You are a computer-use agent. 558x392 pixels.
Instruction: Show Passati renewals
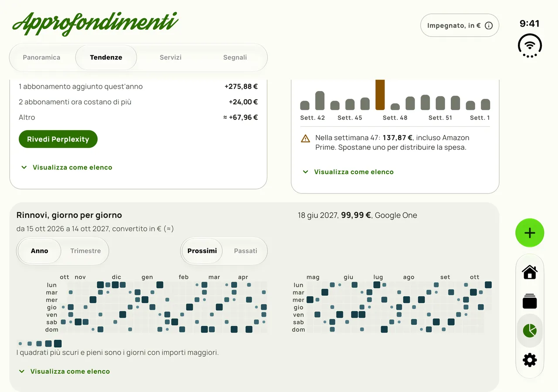point(245,251)
